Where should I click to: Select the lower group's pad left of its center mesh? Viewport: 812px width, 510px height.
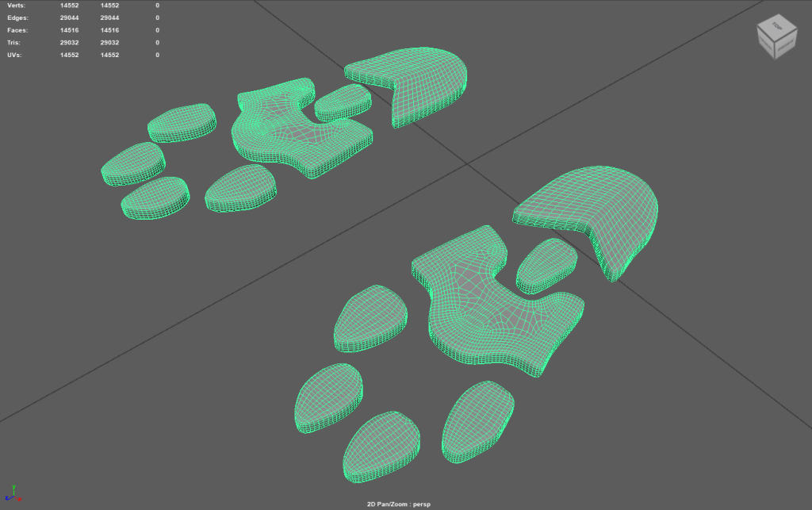coord(370,319)
